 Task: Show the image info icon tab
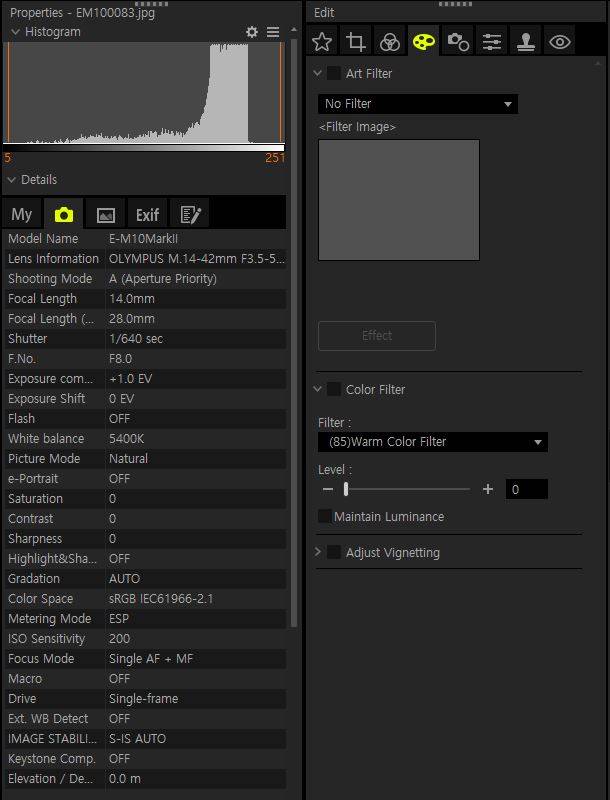105,214
